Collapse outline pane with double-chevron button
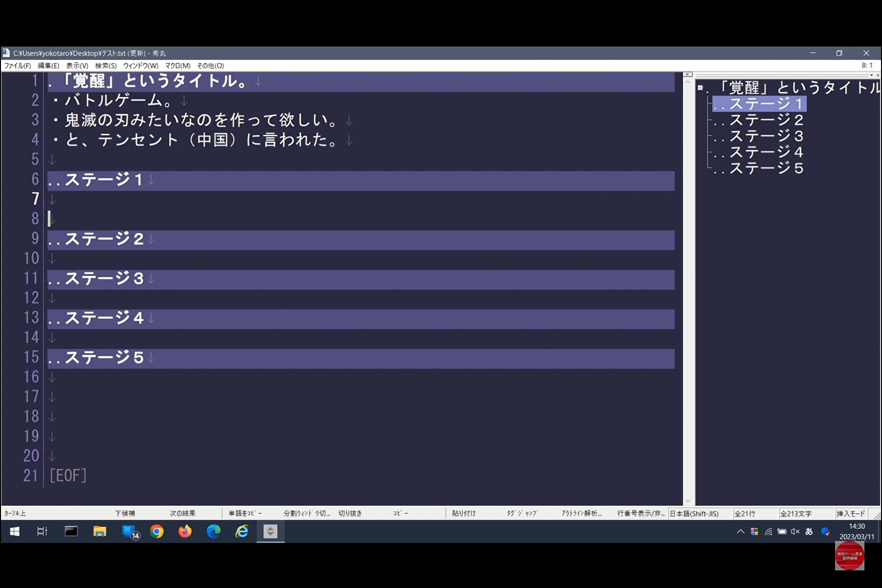This screenshot has width=882, height=588. tap(687, 74)
